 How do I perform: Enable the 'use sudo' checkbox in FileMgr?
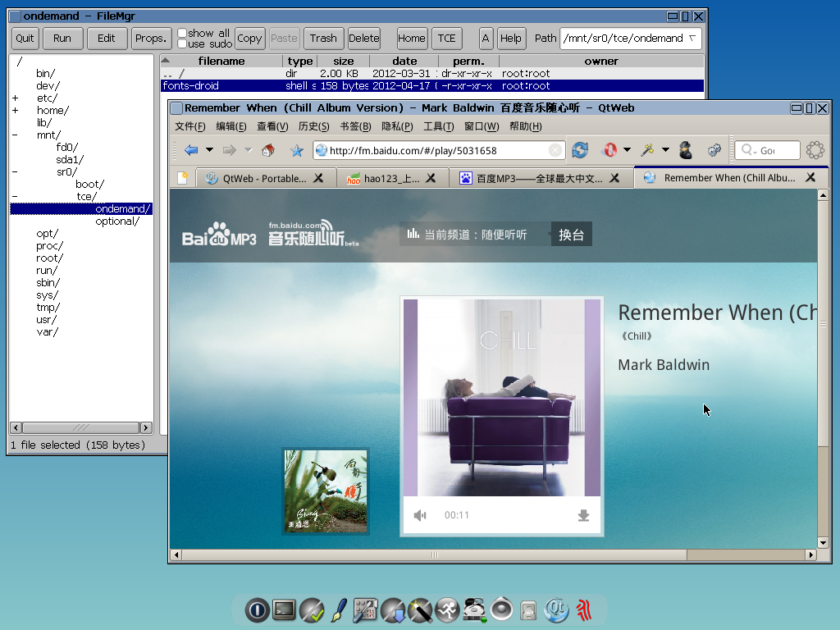[182, 43]
